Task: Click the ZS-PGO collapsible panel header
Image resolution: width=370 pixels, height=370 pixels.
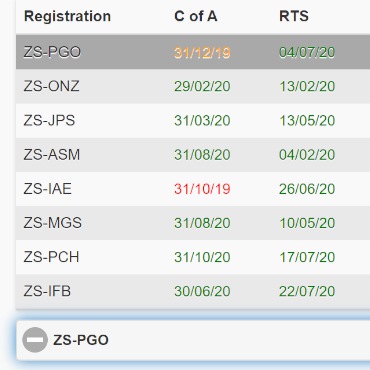Action: point(193,340)
